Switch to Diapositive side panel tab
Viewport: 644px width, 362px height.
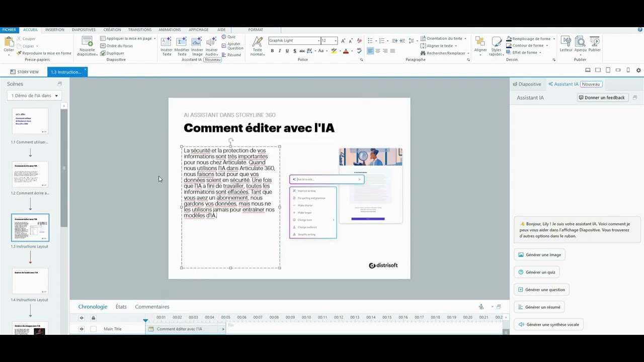pyautogui.click(x=527, y=84)
